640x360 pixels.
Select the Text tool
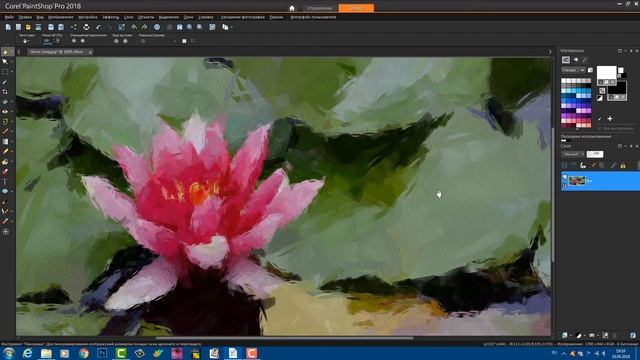coord(5,182)
